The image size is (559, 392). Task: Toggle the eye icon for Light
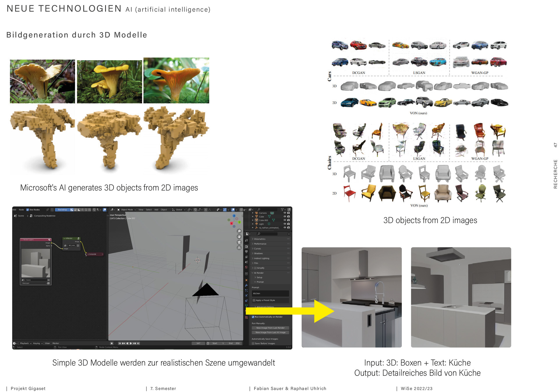(x=285, y=224)
